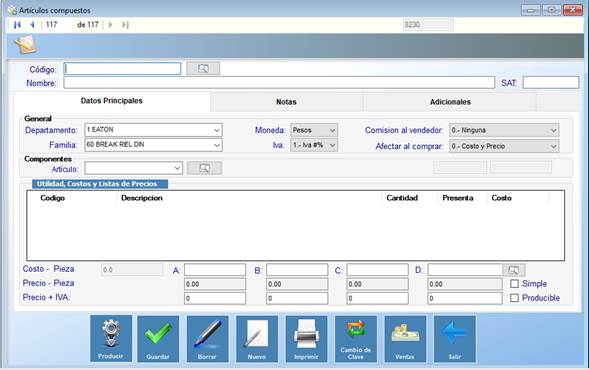This screenshot has height=370, width=589.
Task: Click Precio + IVA field under C
Action: 378,298
